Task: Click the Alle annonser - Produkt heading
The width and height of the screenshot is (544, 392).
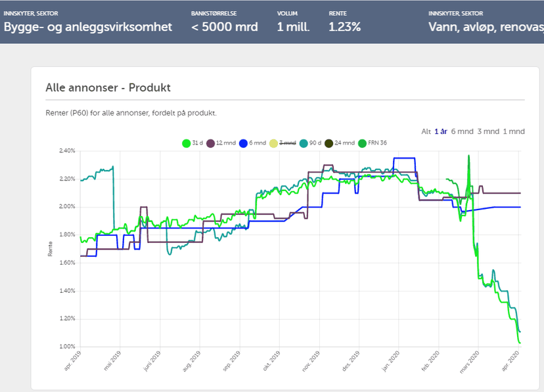Action: pyautogui.click(x=108, y=87)
